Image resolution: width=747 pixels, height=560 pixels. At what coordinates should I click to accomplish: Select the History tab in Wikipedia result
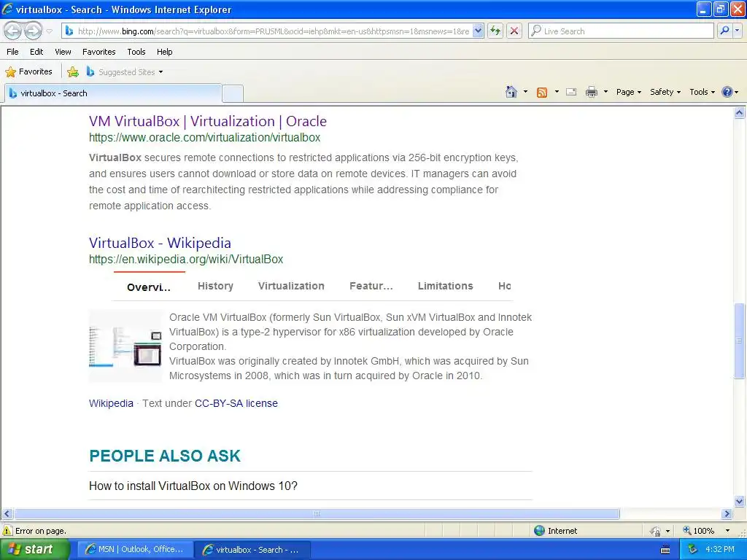click(x=215, y=286)
